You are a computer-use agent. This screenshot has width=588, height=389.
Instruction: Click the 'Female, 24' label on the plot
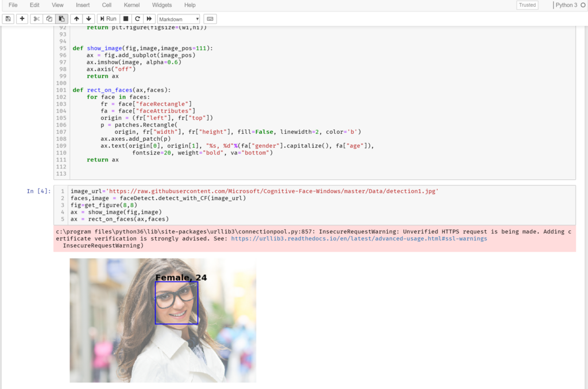181,278
